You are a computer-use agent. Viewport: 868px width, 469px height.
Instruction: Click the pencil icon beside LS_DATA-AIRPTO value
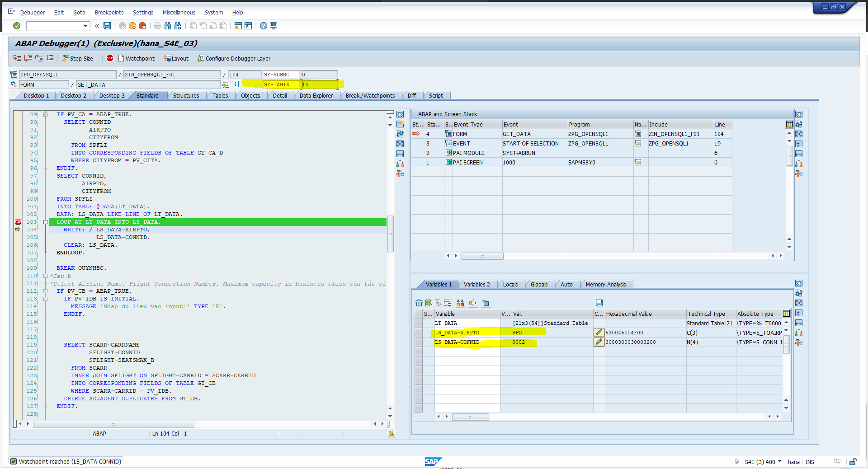click(599, 332)
